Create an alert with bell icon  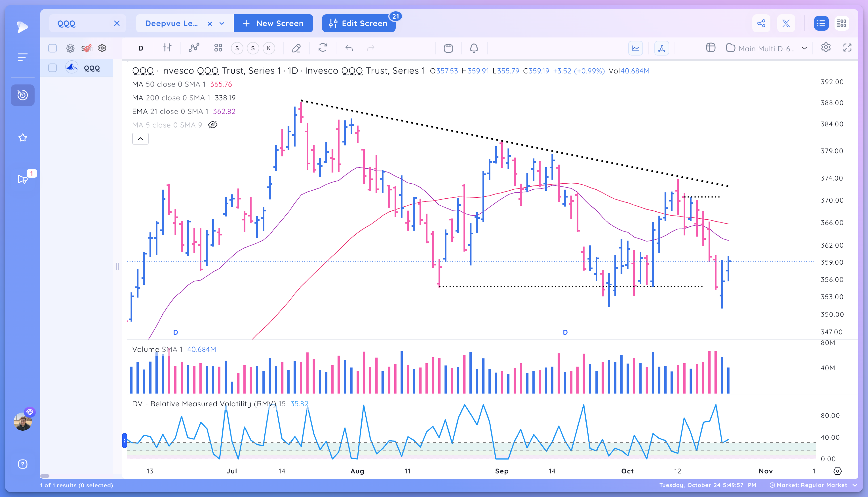pos(474,48)
